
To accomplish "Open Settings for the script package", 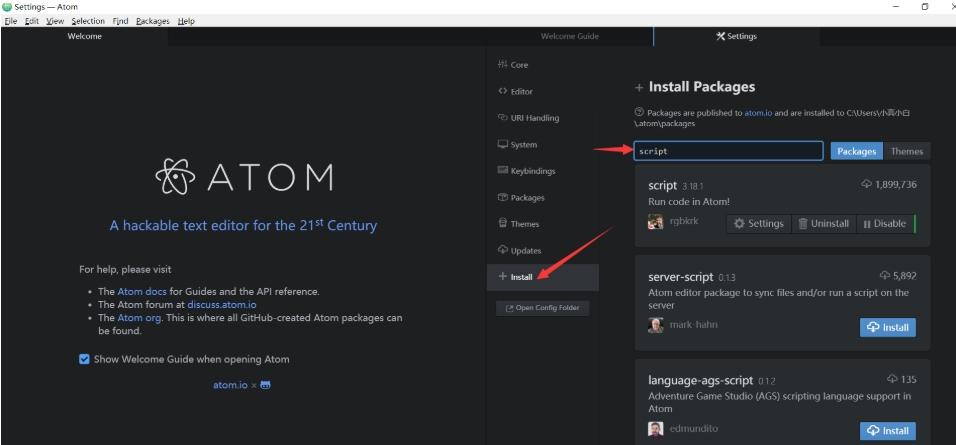I will pyautogui.click(x=759, y=224).
